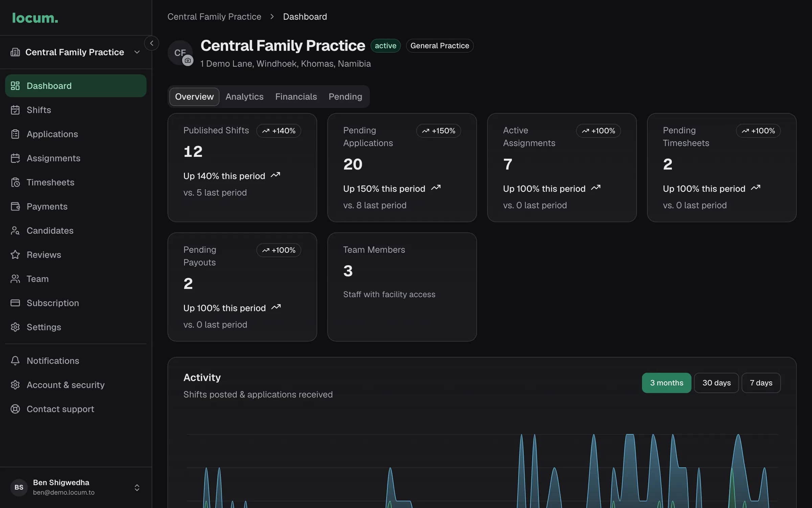Viewport: 812px width, 508px height.
Task: Open Shifts in the sidebar
Action: tap(76, 110)
